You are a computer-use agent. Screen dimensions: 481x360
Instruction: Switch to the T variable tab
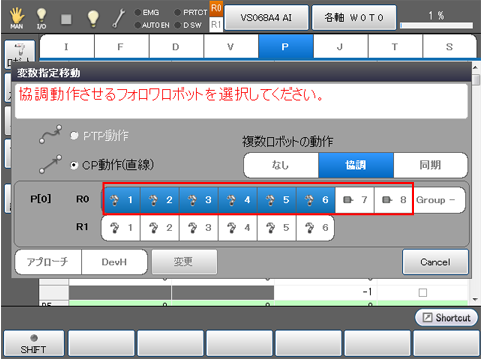395,47
